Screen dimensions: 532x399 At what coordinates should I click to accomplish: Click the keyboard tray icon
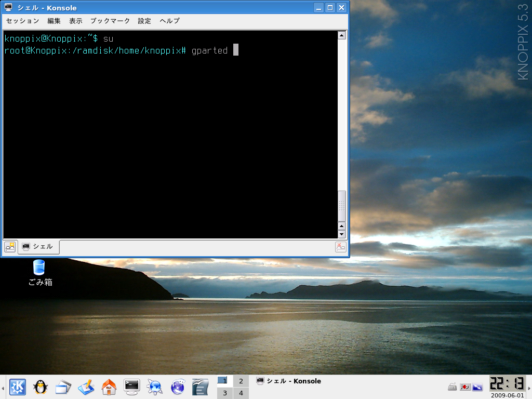452,387
